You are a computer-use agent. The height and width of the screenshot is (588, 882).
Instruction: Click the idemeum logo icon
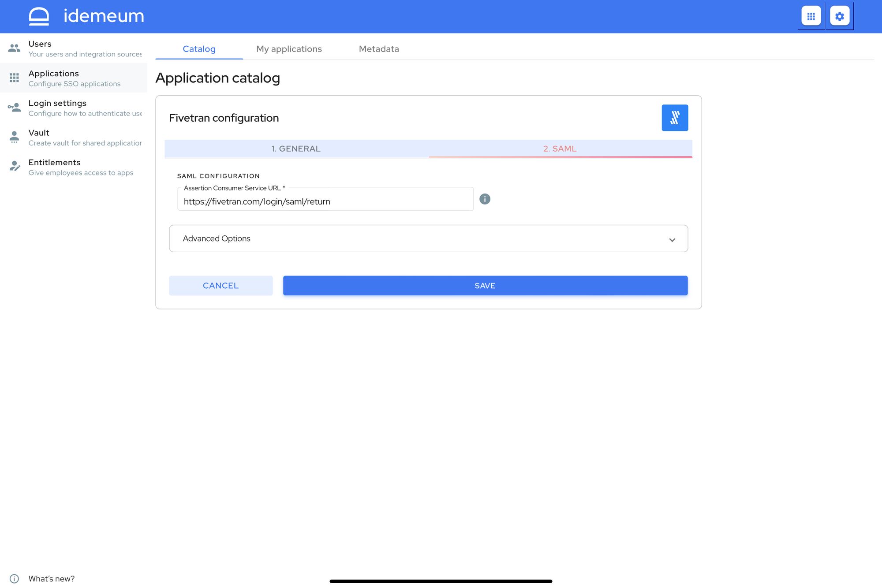pyautogui.click(x=39, y=16)
